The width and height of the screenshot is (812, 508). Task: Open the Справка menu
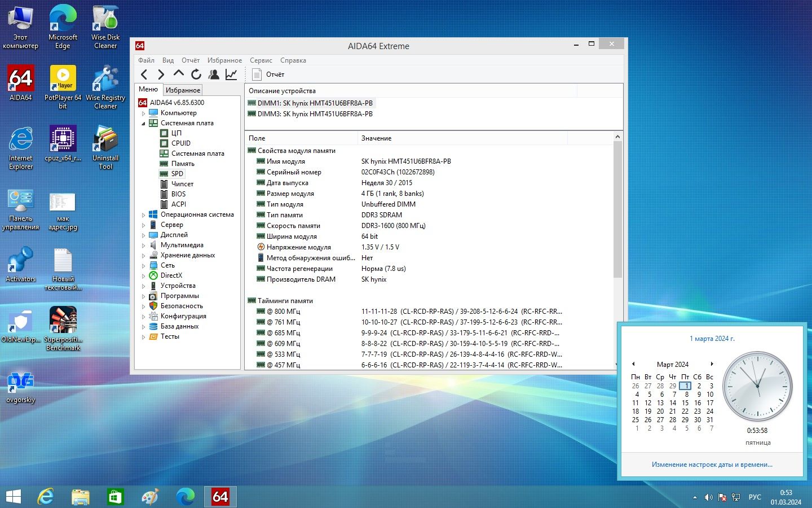(x=293, y=60)
